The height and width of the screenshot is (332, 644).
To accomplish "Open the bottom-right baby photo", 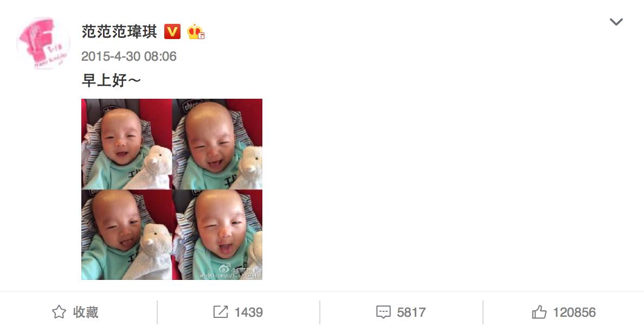I will 217,235.
